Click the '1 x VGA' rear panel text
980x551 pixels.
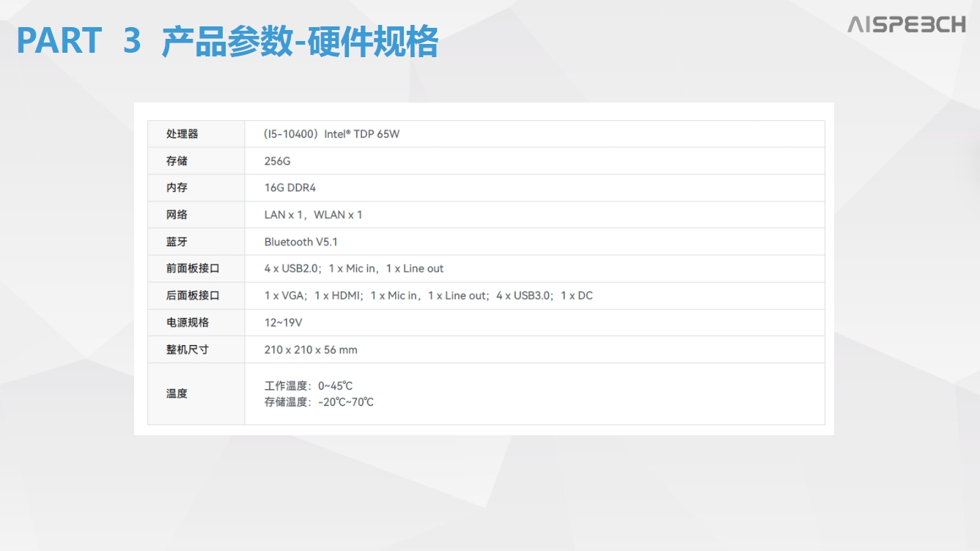(285, 296)
